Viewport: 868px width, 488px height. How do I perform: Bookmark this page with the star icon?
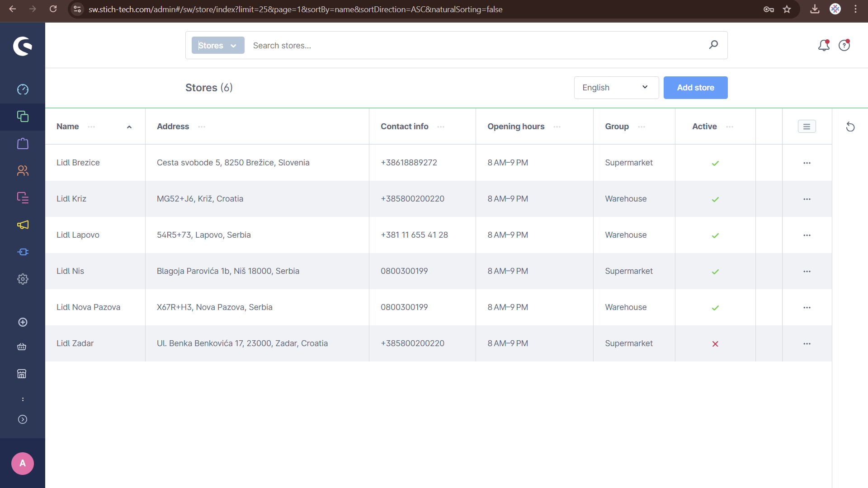(787, 9)
